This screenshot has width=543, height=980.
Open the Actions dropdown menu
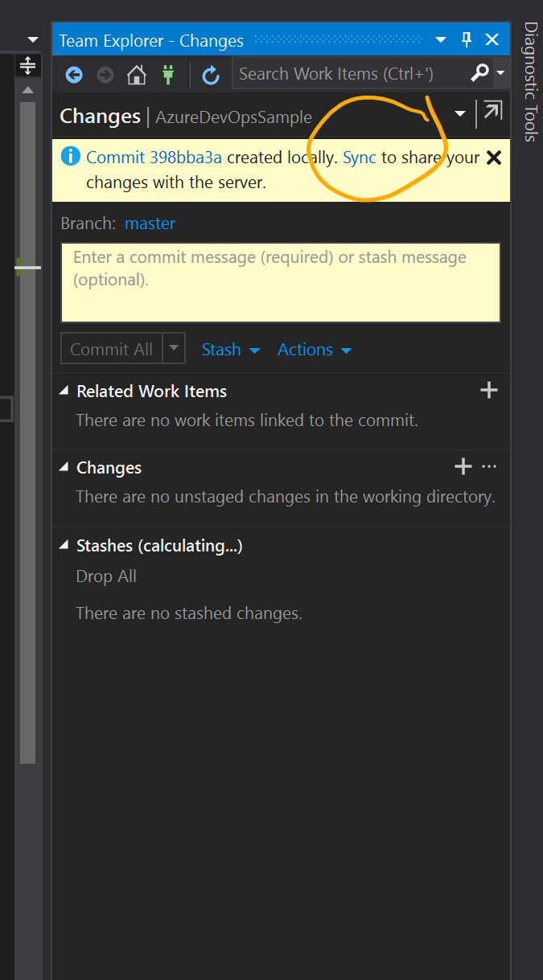[x=314, y=350]
